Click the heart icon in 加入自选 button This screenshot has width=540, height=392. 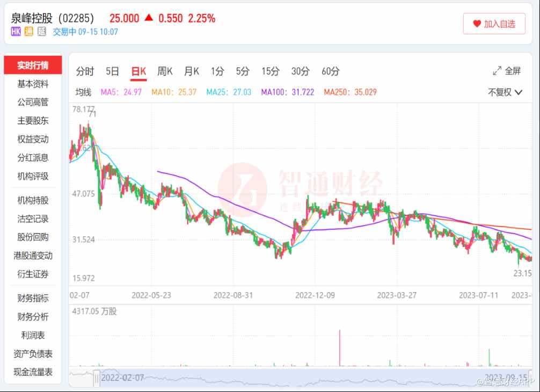(x=478, y=24)
